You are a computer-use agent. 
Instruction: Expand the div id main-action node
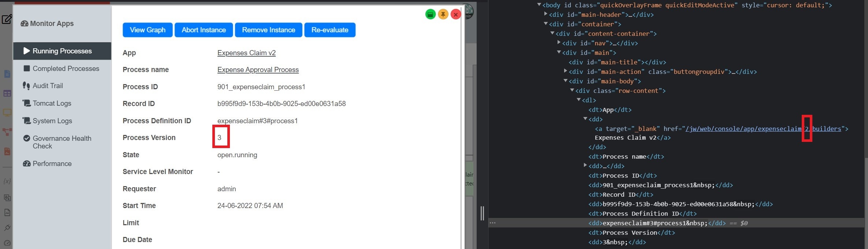(x=565, y=71)
